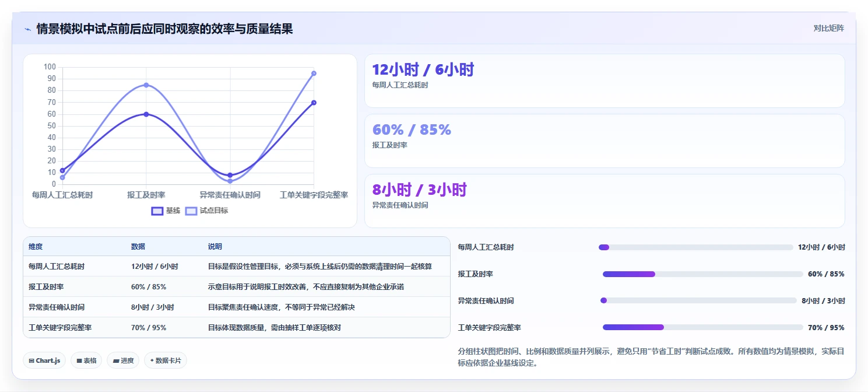Click the 异常责任确认时间 chart axis label
The width and height of the screenshot is (868, 392).
[x=230, y=195]
